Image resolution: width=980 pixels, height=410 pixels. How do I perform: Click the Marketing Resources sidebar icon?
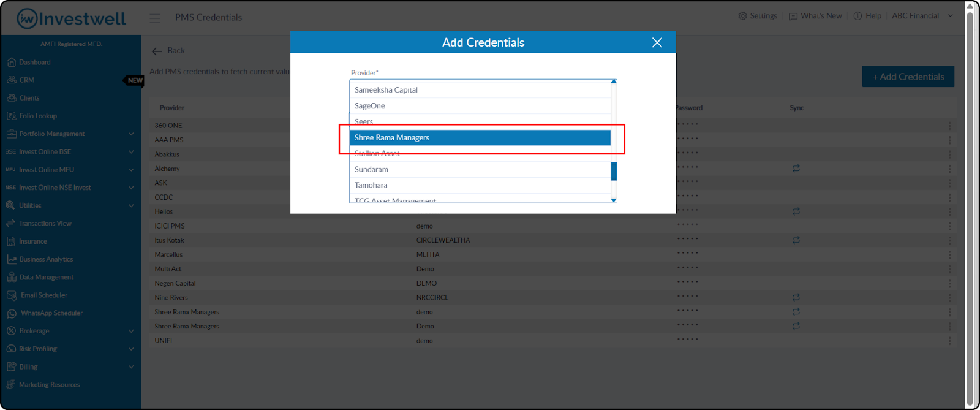11,385
